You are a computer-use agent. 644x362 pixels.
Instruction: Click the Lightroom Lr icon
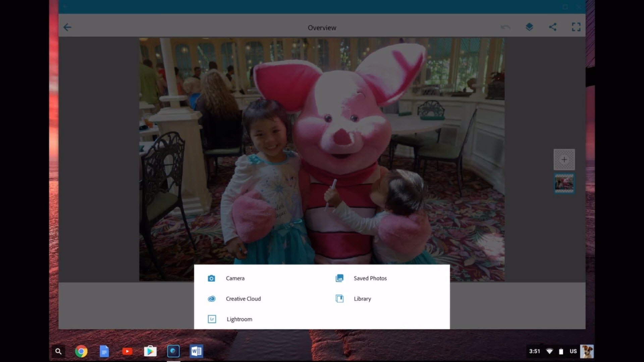pos(212,319)
